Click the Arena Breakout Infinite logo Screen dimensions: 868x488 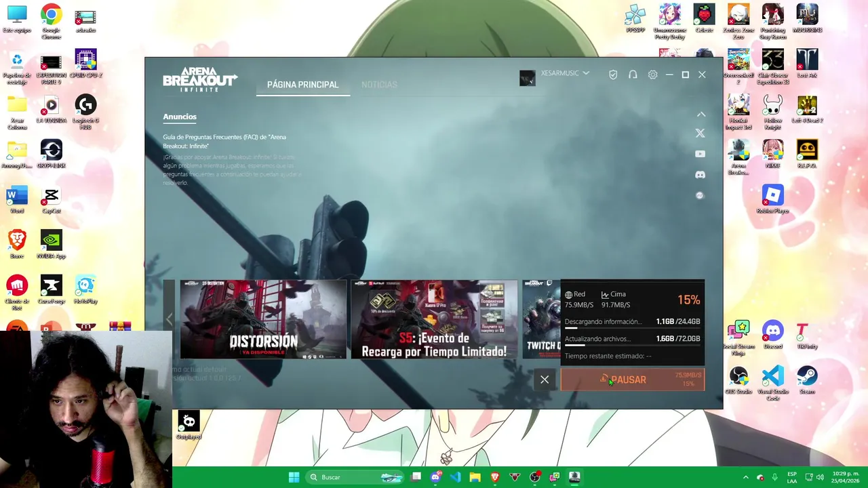tap(200, 79)
